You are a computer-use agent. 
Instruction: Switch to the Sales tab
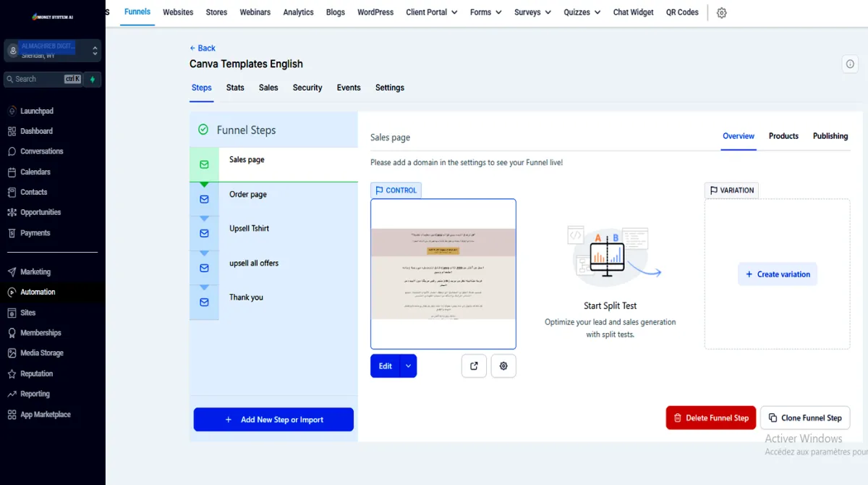click(x=268, y=88)
